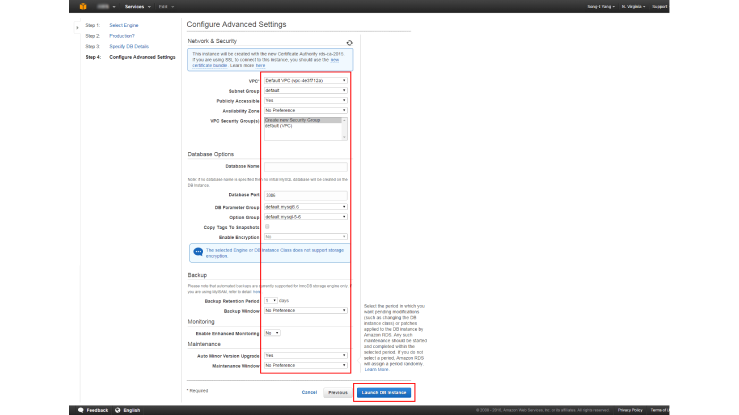Click the English language globe icon
739x415 pixels.
click(116, 410)
